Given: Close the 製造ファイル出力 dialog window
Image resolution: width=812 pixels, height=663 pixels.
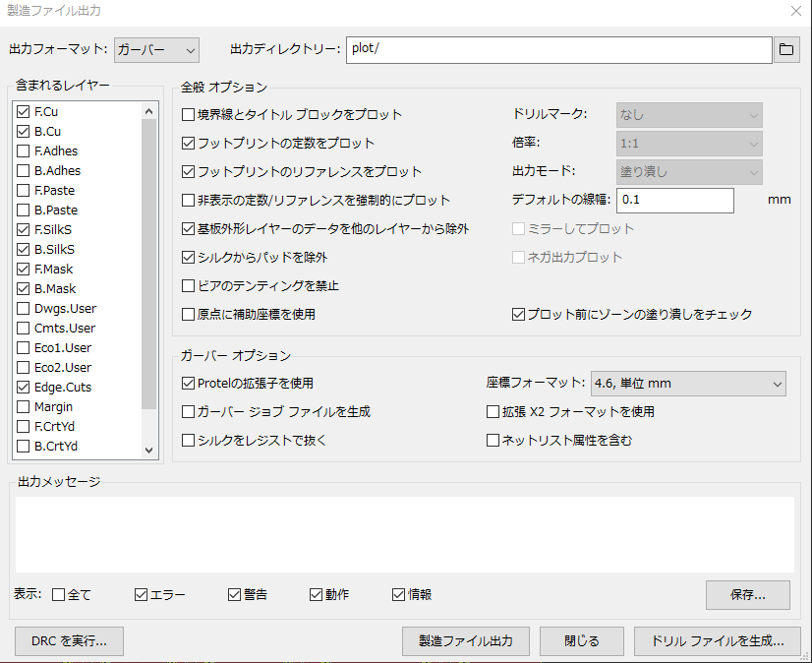Looking at the screenshot, I should (796, 11).
